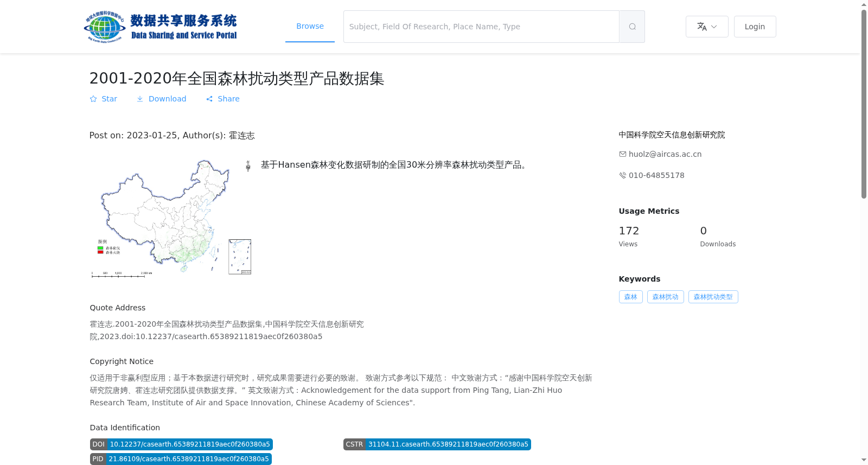Image resolution: width=868 pixels, height=465 pixels.
Task: Click the Data Identification heading
Action: coord(125,428)
